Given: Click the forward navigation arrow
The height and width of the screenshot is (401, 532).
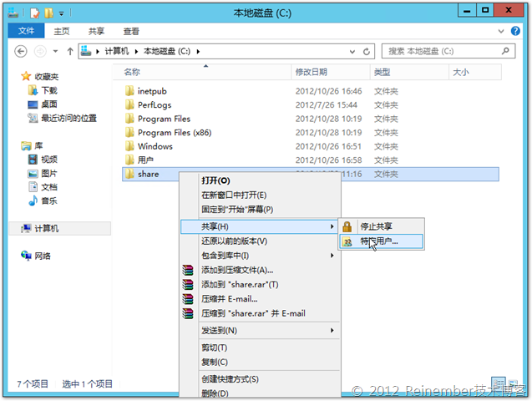Looking at the screenshot, I should [40, 52].
